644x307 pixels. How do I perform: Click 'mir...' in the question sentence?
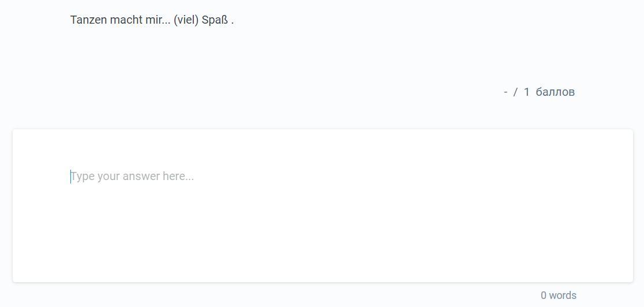coord(158,20)
